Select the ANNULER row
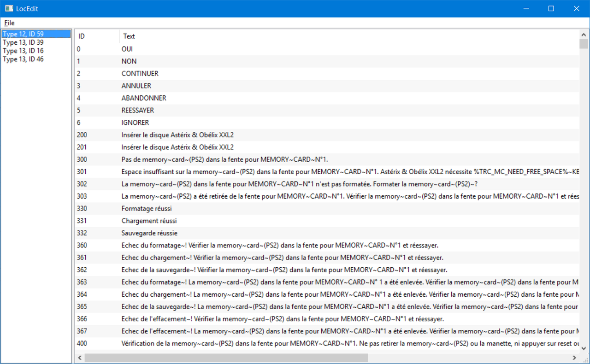 click(327, 86)
